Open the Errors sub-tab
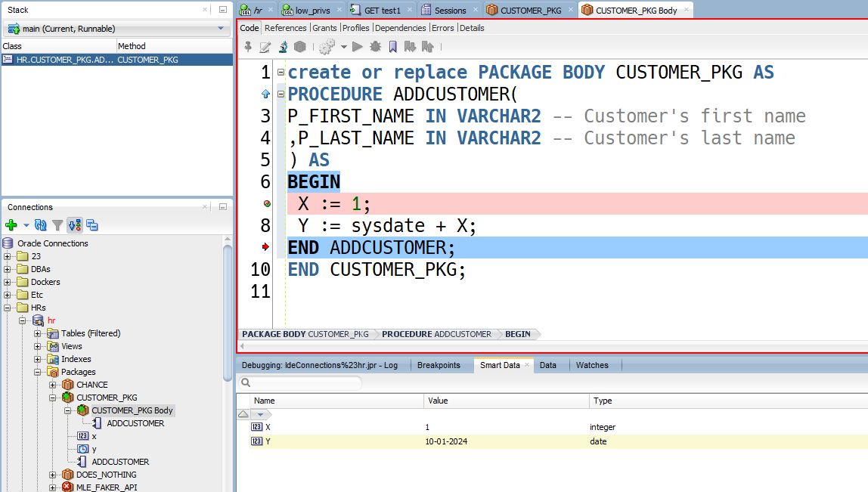This screenshot has height=492, width=868. tap(442, 28)
